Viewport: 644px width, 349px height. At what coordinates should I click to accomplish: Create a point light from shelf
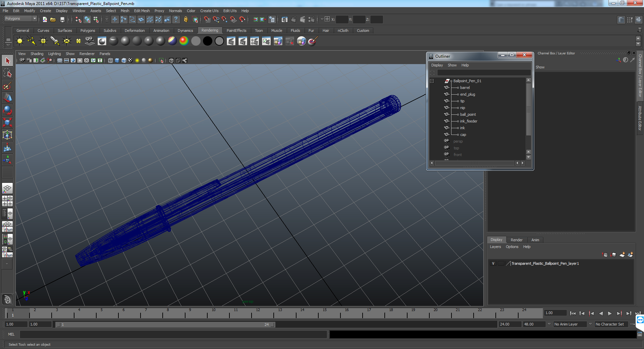(43, 41)
